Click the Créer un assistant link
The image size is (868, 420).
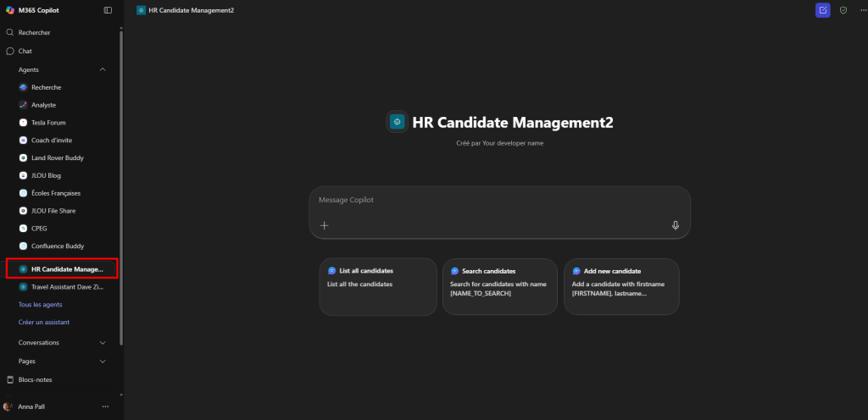43,322
